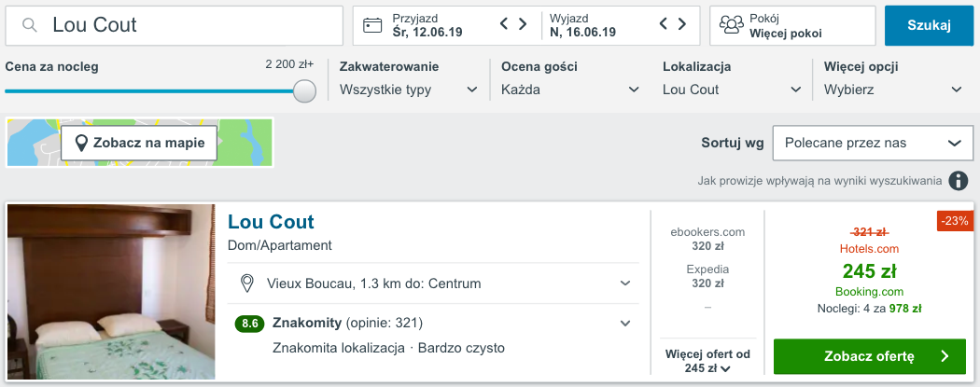Go to previous departure date

coord(664,24)
